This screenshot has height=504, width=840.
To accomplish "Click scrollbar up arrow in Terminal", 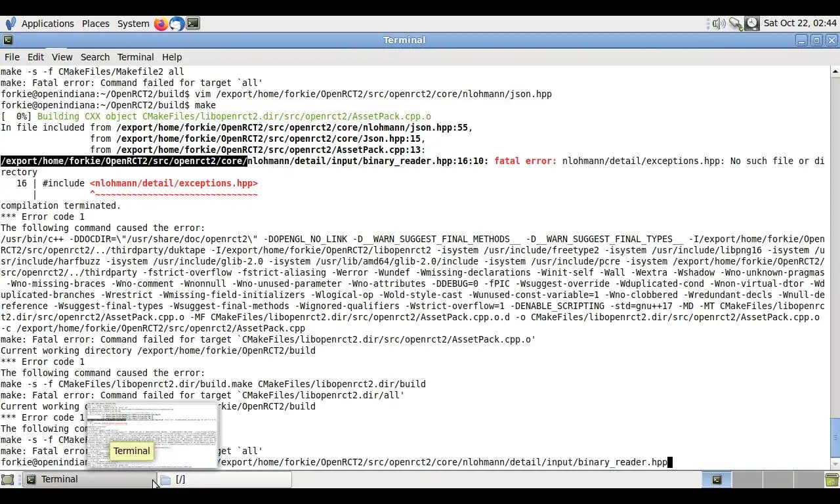I will tap(835, 71).
